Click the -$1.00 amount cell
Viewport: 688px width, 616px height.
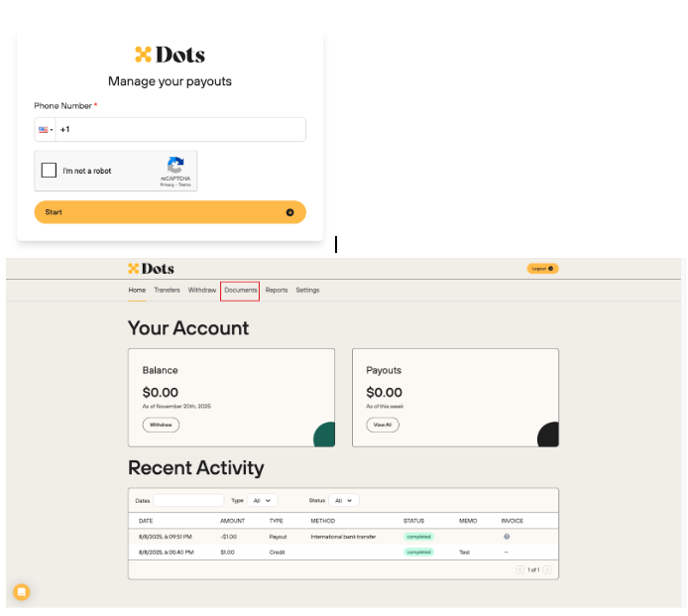pos(228,537)
